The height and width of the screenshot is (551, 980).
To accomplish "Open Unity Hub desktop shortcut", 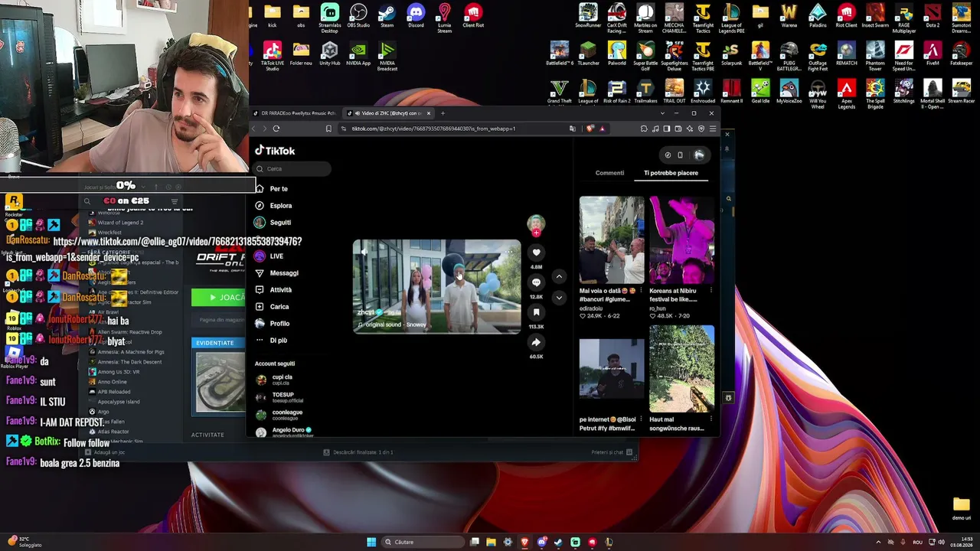I will (330, 54).
